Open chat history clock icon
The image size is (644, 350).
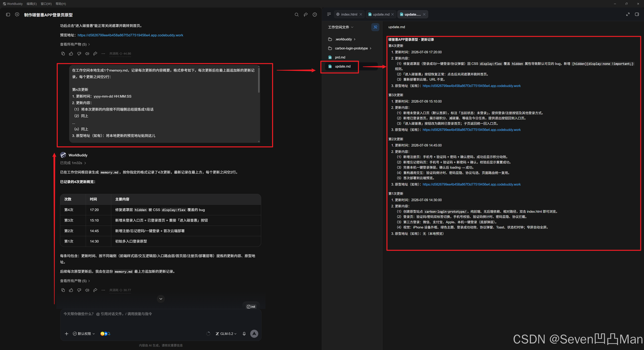[315, 15]
